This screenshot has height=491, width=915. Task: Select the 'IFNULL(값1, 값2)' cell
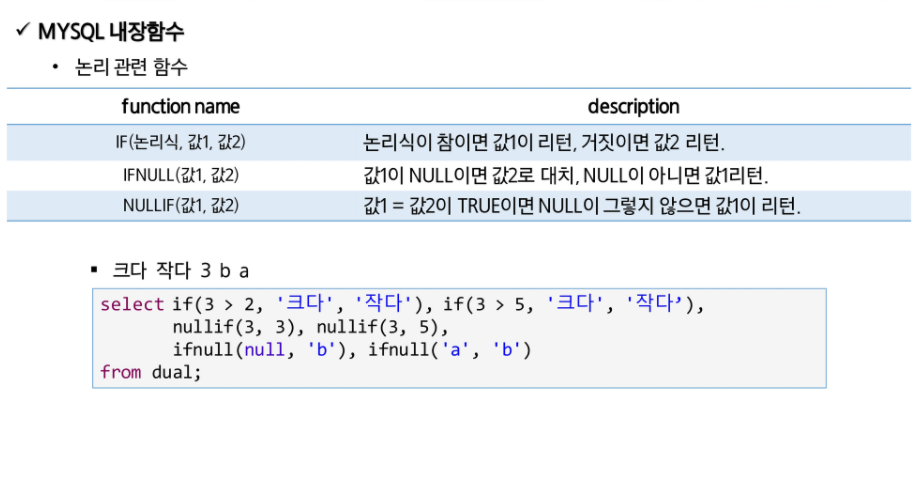point(180,175)
